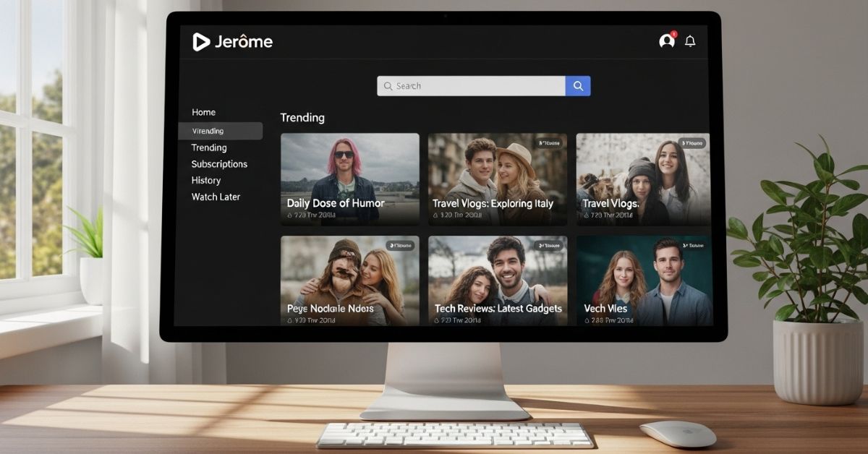Play the Travel Vlogs video with two women
Screen dimensions: 868x454
pos(642,177)
